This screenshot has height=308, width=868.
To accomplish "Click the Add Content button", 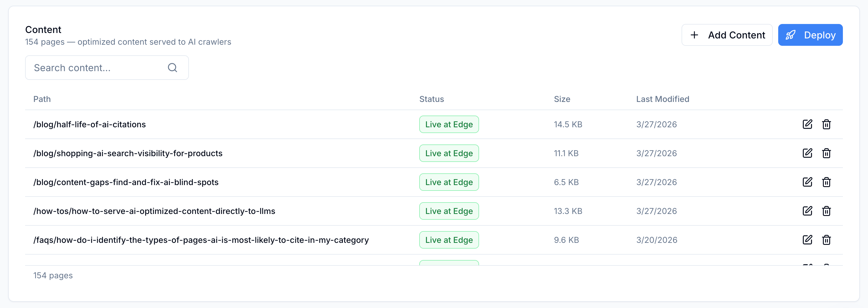I will point(727,35).
